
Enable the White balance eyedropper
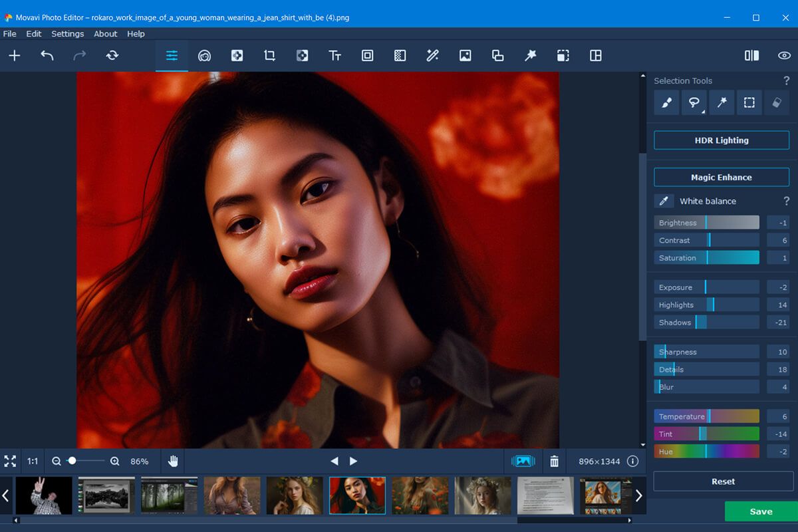pyautogui.click(x=662, y=201)
